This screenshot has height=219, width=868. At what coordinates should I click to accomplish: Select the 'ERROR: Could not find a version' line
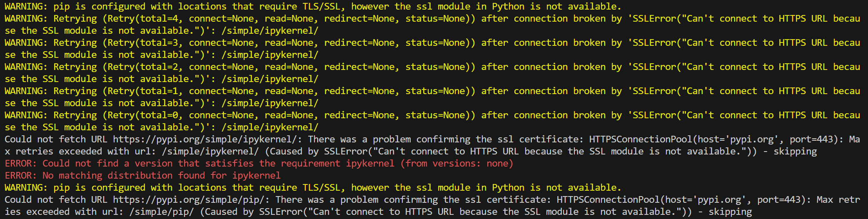(x=259, y=164)
